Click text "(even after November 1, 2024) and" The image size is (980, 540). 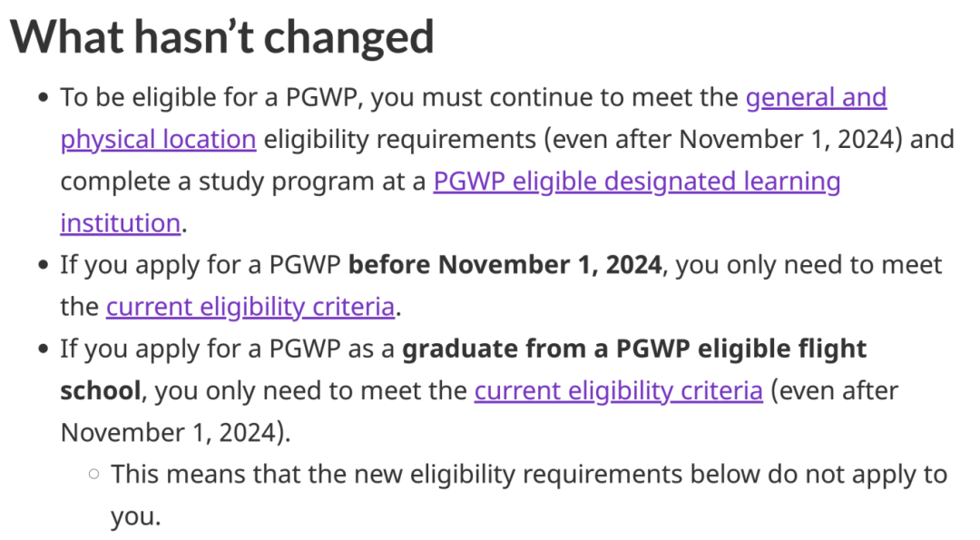coord(750,140)
